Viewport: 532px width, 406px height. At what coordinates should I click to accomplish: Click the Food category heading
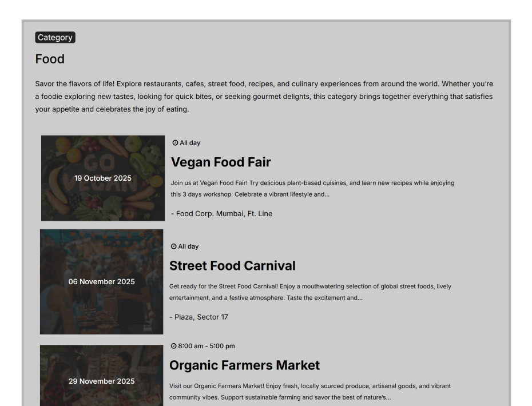pyautogui.click(x=50, y=59)
